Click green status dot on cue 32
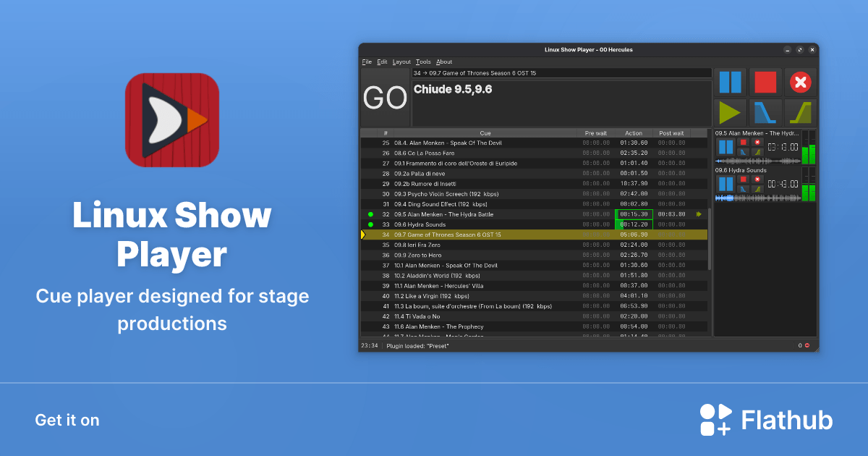The height and width of the screenshot is (456, 868). pyautogui.click(x=370, y=214)
